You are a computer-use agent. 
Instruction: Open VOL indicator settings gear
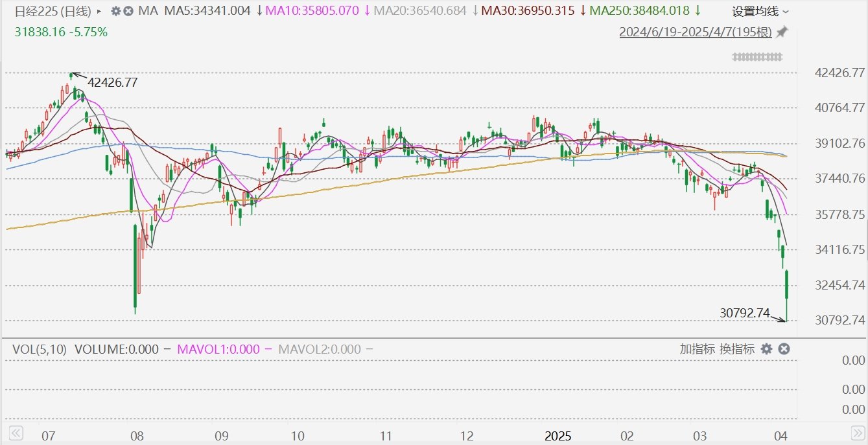(767, 349)
